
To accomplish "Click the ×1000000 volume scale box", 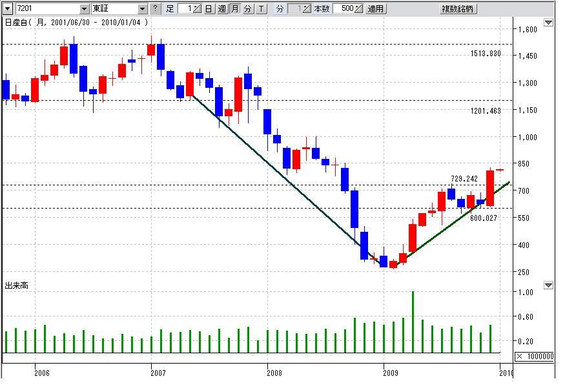I will [x=535, y=356].
